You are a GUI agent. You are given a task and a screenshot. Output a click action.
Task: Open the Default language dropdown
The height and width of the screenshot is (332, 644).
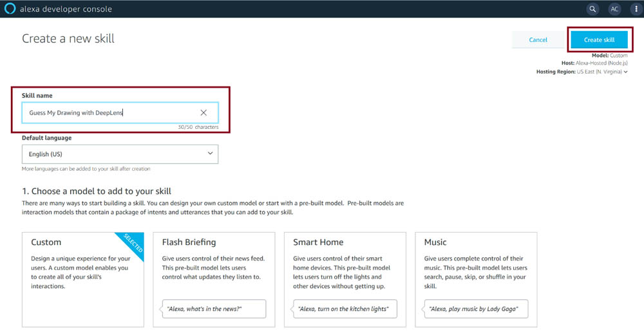click(x=120, y=154)
